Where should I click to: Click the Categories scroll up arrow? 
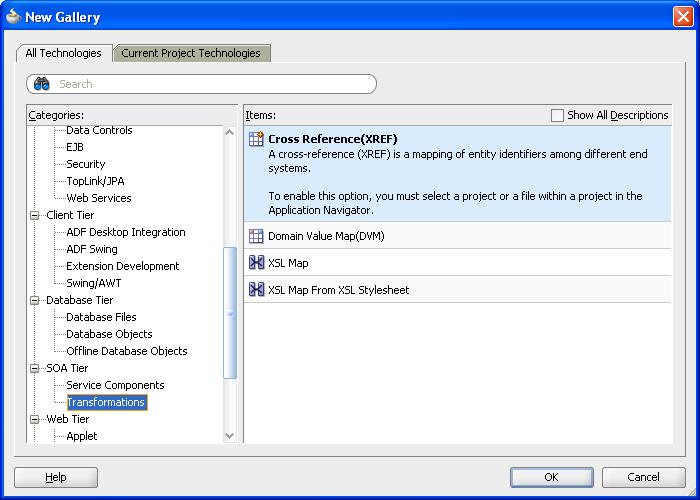pos(230,132)
